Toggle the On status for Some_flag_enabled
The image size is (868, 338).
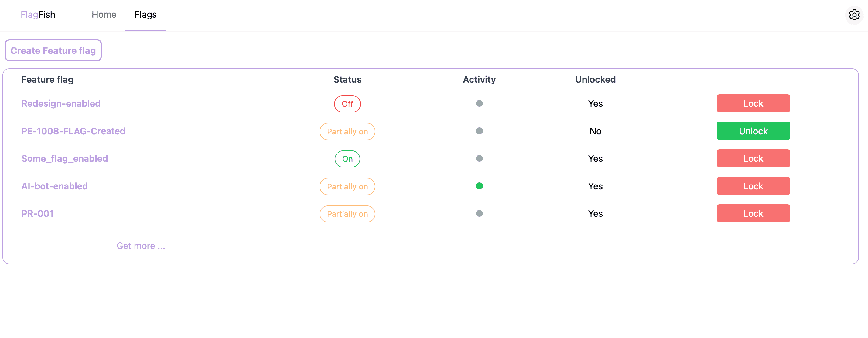click(347, 159)
